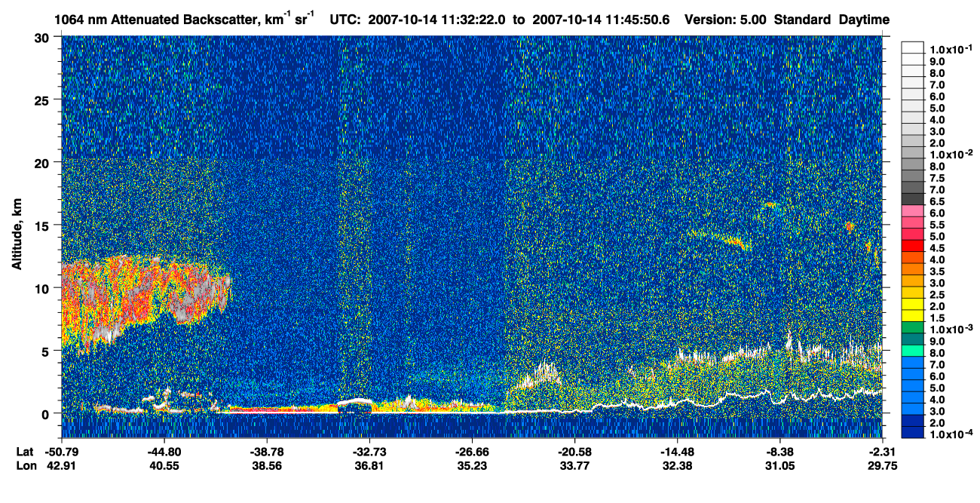This screenshot has height=503, width=980.
Task: Click the bright yellow colorbar swatch labeled 1.5
Action: 912,316
